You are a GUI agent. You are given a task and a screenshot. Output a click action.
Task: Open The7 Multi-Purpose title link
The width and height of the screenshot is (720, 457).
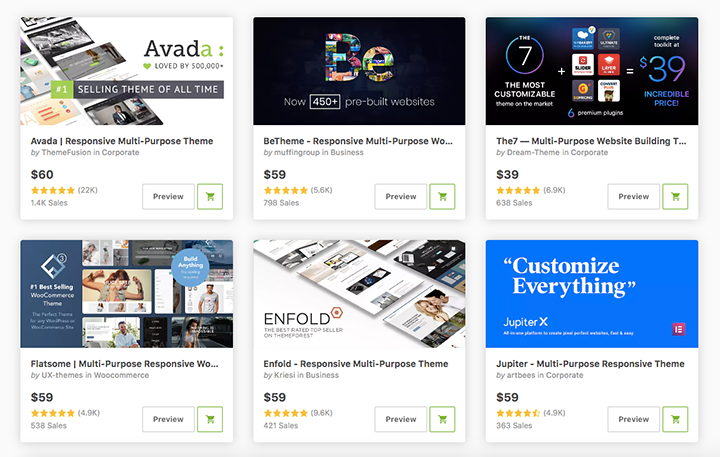(x=591, y=141)
